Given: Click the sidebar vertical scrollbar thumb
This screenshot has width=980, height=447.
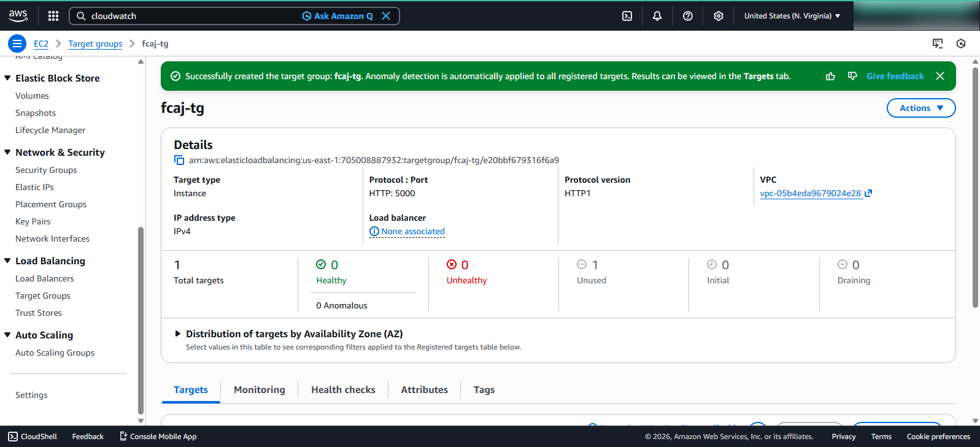Looking at the screenshot, I should point(141,321).
